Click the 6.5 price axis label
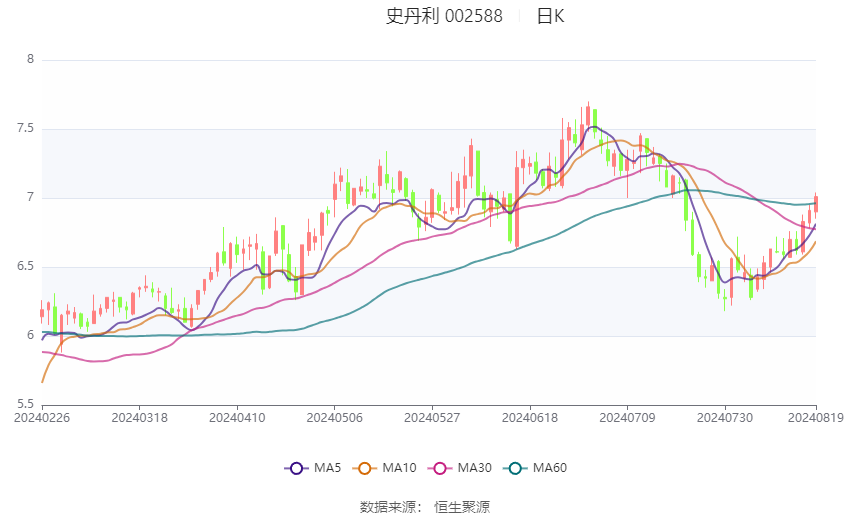This screenshot has height=517, width=850. pos(25,266)
